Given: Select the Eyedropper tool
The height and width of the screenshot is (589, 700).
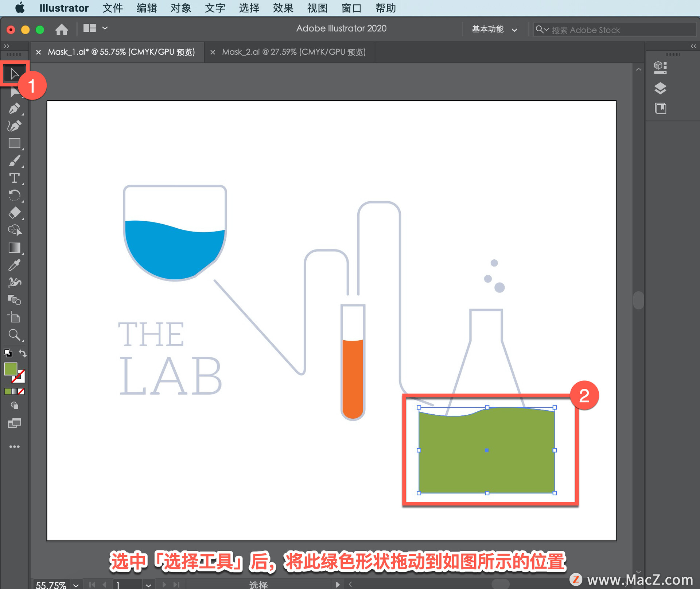Looking at the screenshot, I should [x=14, y=266].
